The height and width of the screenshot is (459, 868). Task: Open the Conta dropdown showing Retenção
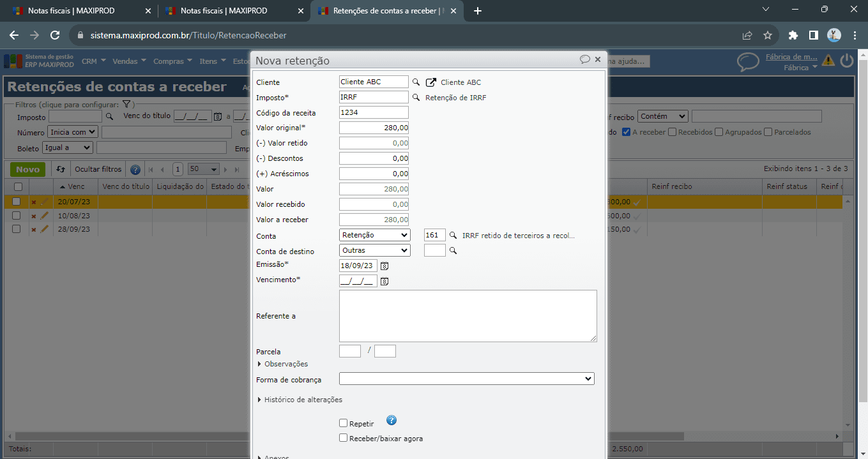[374, 235]
